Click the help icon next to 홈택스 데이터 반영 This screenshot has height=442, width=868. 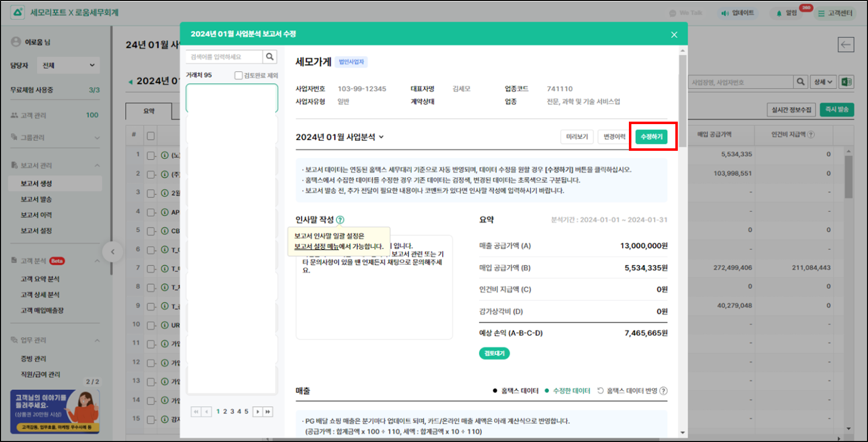663,391
